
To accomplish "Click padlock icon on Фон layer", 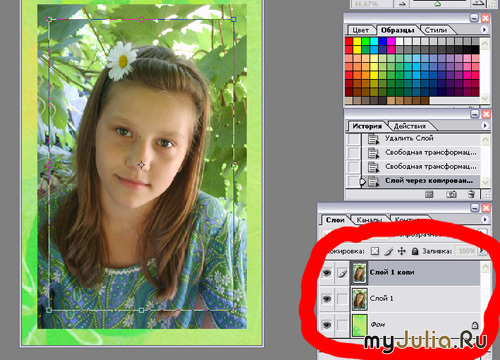I will click(x=475, y=325).
